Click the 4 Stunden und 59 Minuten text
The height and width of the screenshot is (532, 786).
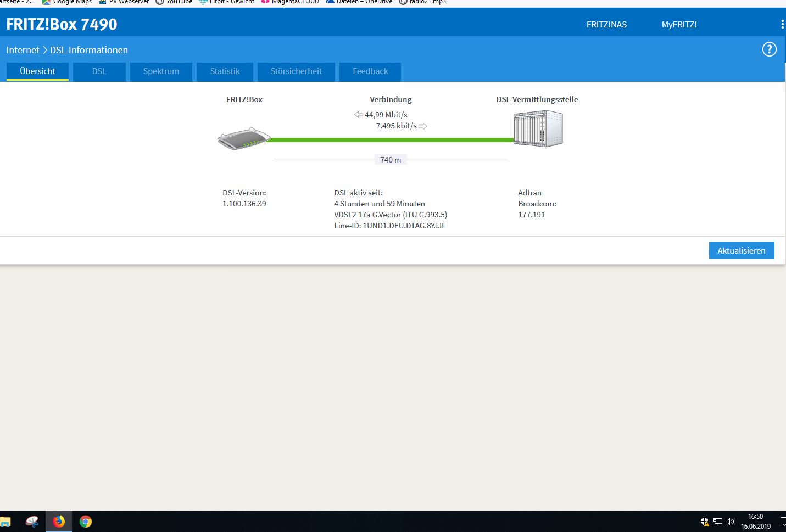pos(380,204)
